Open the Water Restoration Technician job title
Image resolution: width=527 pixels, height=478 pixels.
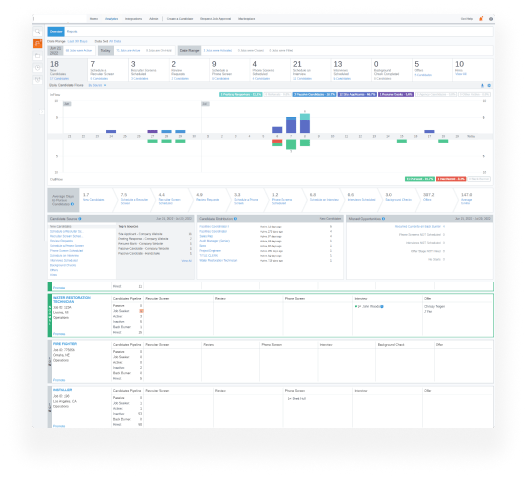click(x=72, y=300)
